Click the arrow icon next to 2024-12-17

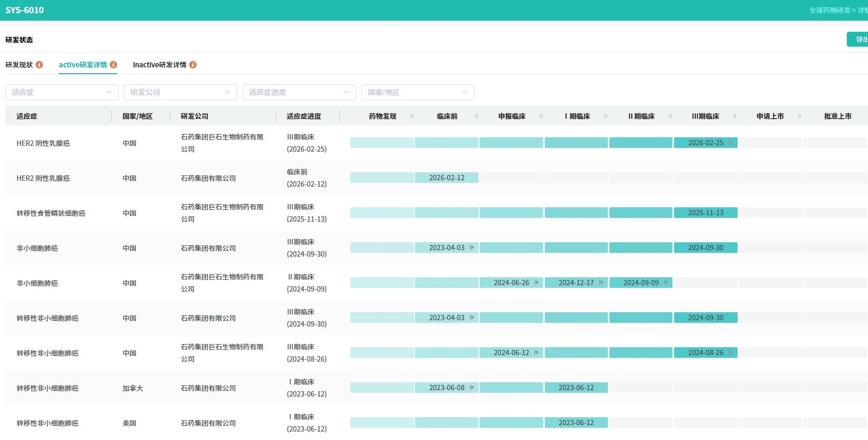pos(601,283)
